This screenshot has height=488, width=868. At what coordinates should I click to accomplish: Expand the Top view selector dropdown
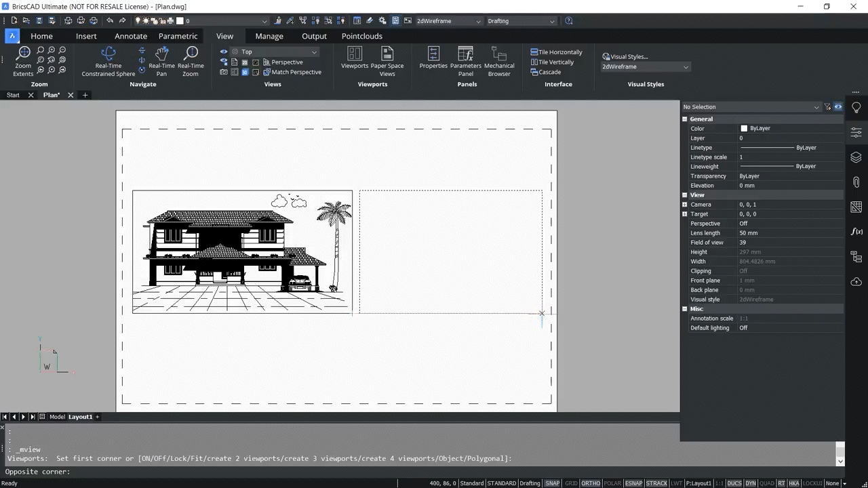(313, 52)
